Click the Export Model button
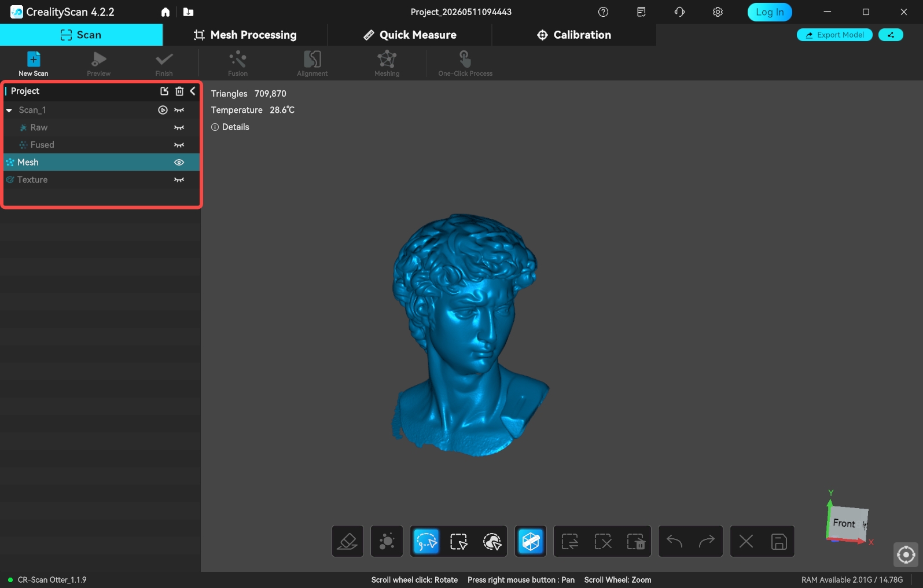This screenshot has height=588, width=923. tap(834, 35)
